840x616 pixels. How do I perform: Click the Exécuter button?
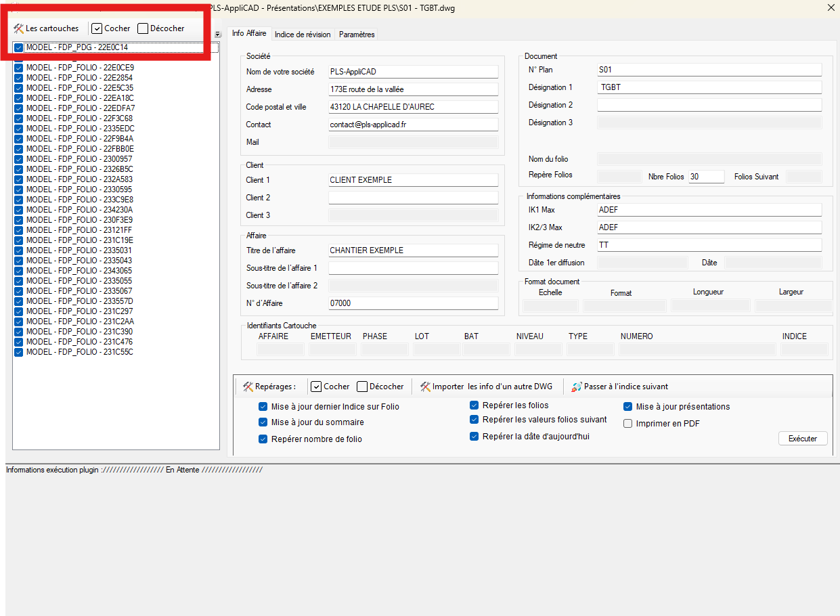pos(803,439)
